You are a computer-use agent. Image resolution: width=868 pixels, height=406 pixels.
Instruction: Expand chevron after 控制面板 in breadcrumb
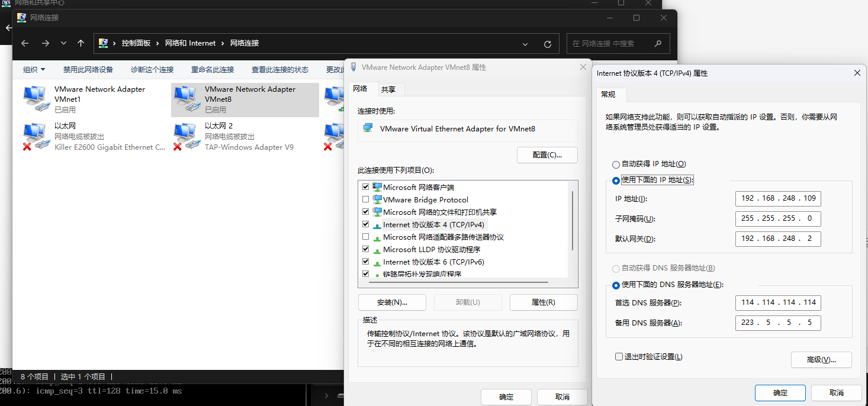coord(156,43)
